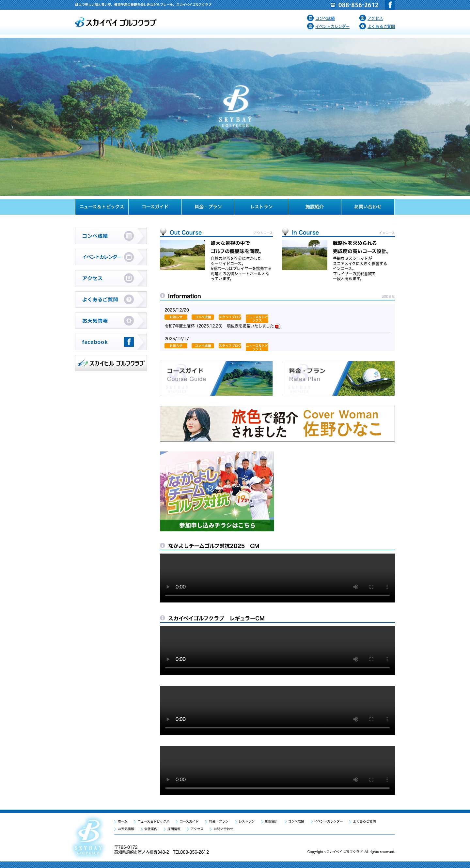
Task: Open the Out Course photo thumbnail
Action: (x=182, y=255)
